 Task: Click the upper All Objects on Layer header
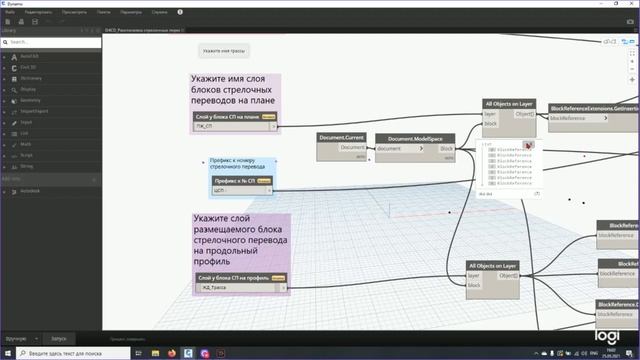509,104
